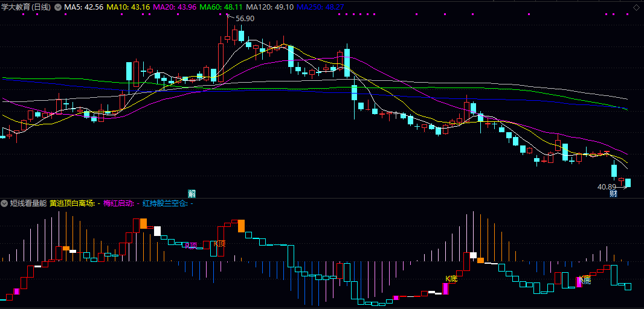This screenshot has height=309, width=644.
Task: Click the diamond icon in the top-right corner
Action: (x=636, y=7)
